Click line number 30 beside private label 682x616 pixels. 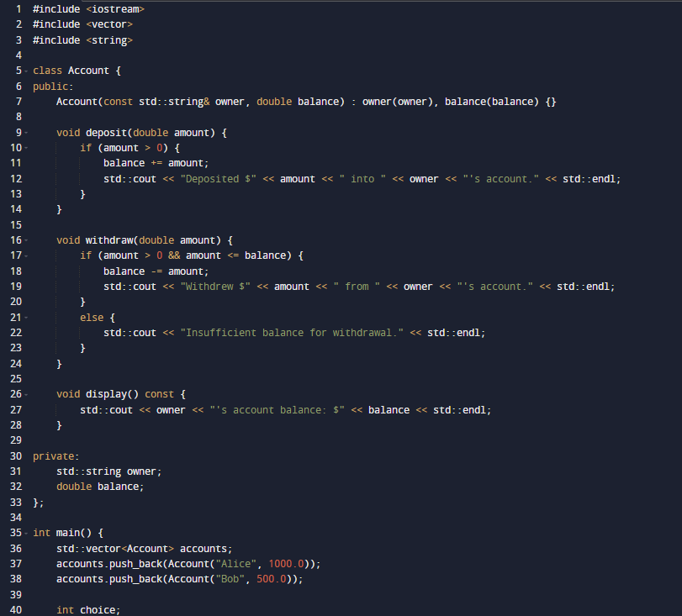[15, 455]
